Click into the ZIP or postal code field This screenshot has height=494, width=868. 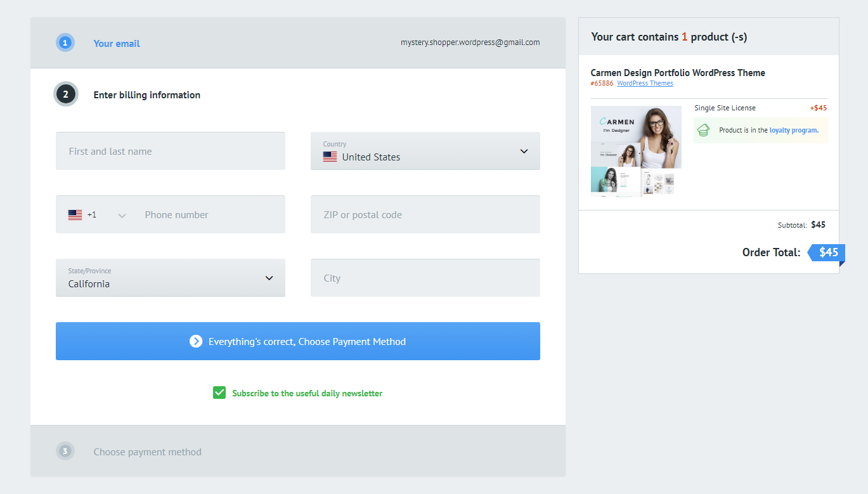pos(425,214)
